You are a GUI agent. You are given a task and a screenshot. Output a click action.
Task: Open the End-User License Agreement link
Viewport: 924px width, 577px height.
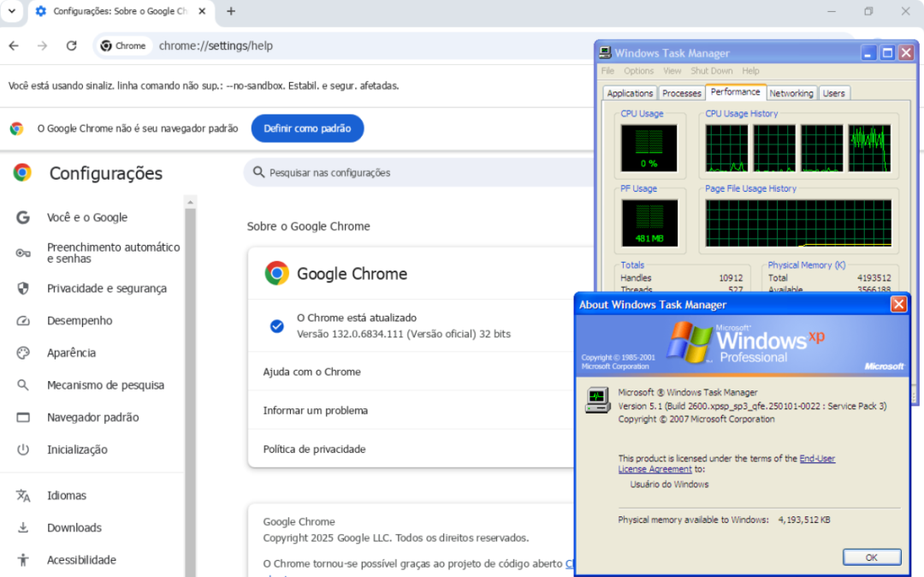[x=817, y=459]
